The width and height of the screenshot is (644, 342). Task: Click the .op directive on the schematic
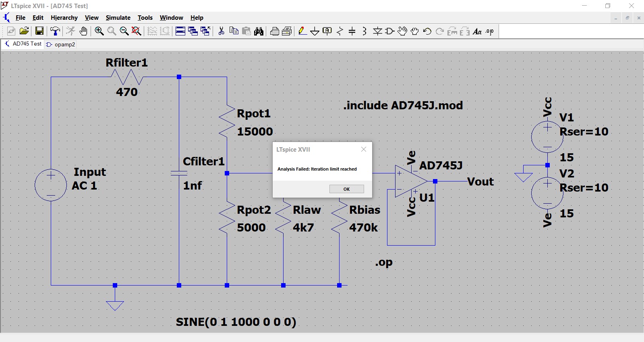[x=384, y=263]
